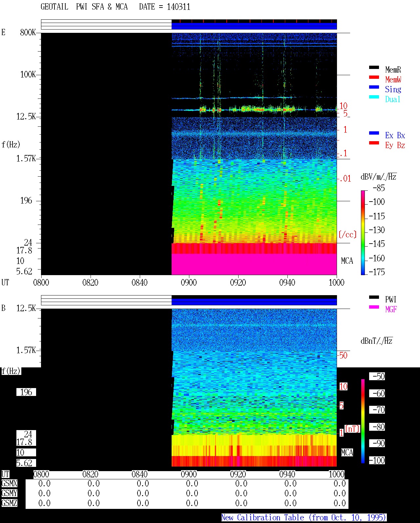
Task: Click the 800K frequency label on the E axis
Action: click(x=28, y=33)
